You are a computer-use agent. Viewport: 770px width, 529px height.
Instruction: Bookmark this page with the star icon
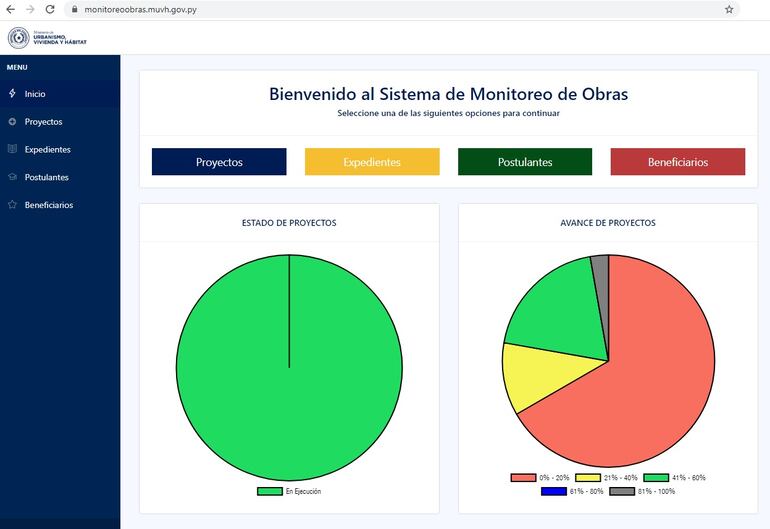[x=729, y=9]
